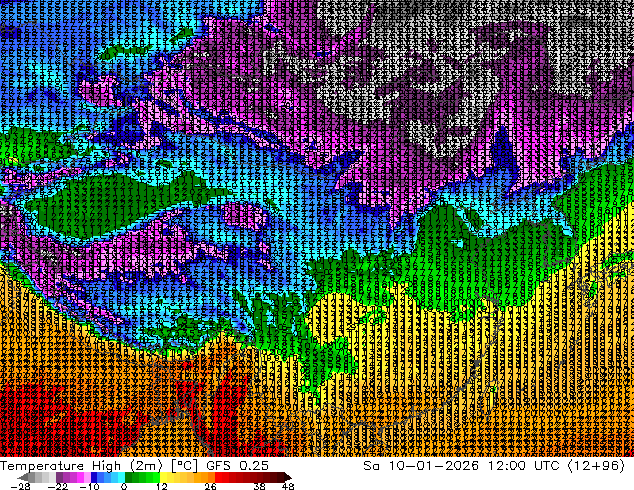Image resolution: width=634 pixels, height=490 pixels.
Task: Click the 'Sa 10-01-2026' date text
Action: tap(421, 466)
